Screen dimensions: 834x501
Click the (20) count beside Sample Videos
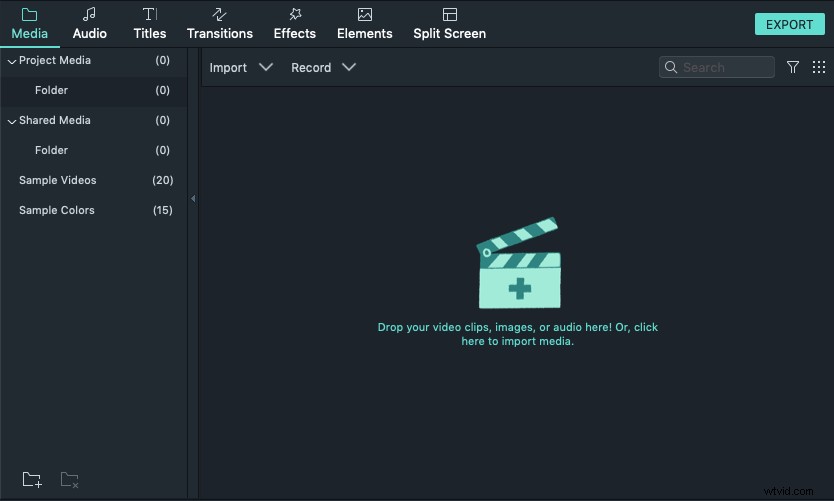163,180
